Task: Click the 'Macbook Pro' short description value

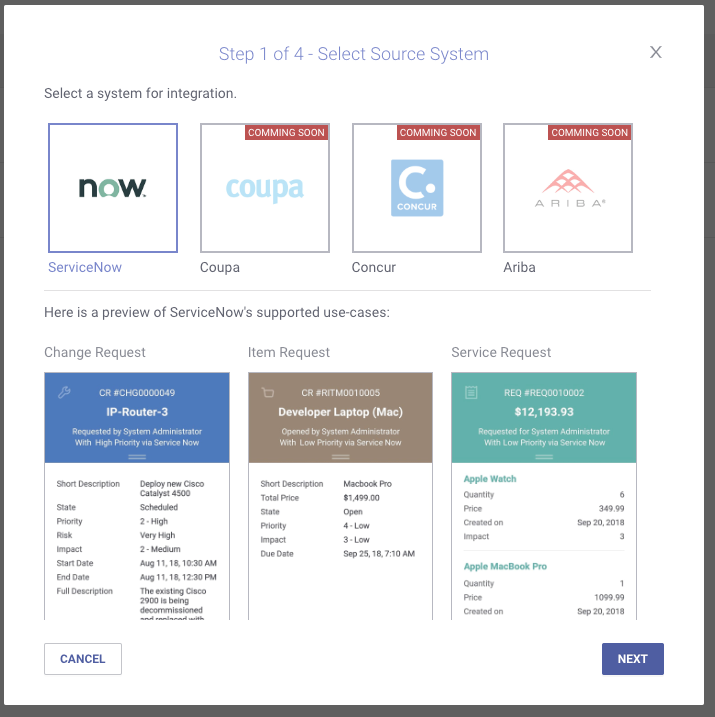Action: click(368, 484)
